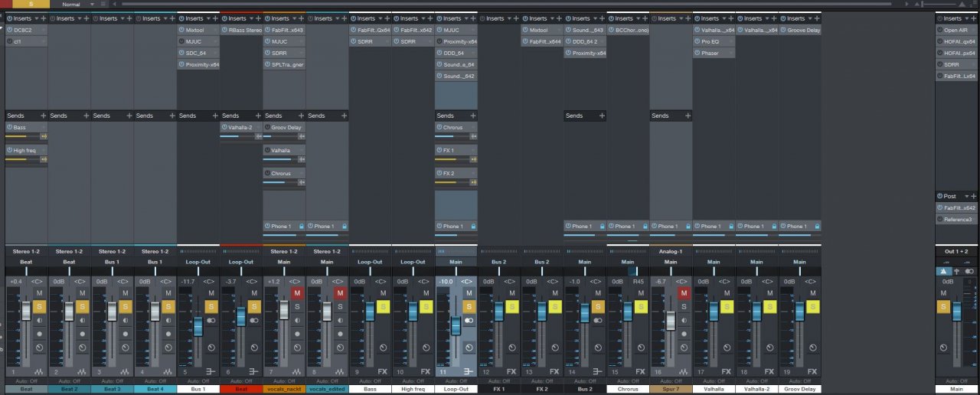
Task: Open the bus icon on Loop-Out channel 11
Action: (468, 372)
